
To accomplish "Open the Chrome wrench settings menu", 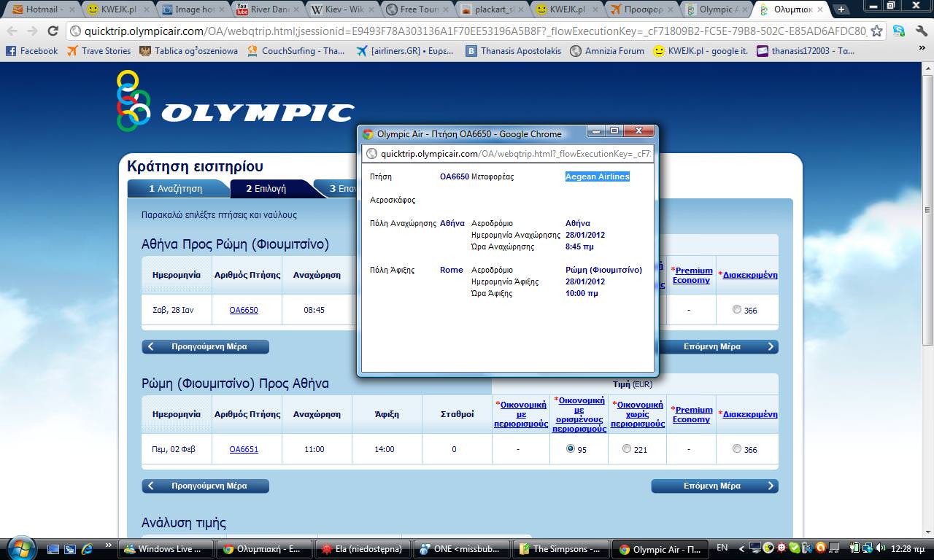I will pyautogui.click(x=921, y=31).
